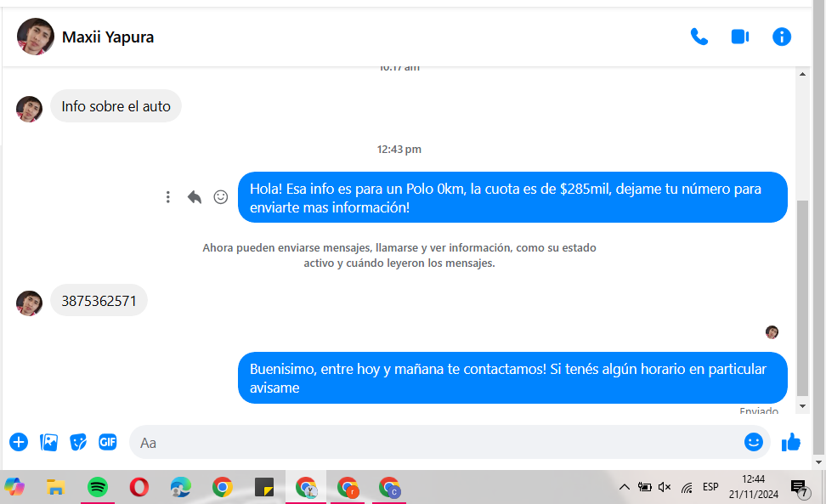Reply to the Polo 0km message

point(195,197)
